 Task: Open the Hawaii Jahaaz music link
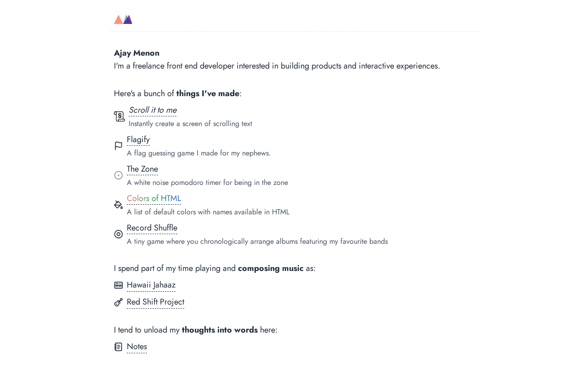(x=151, y=285)
